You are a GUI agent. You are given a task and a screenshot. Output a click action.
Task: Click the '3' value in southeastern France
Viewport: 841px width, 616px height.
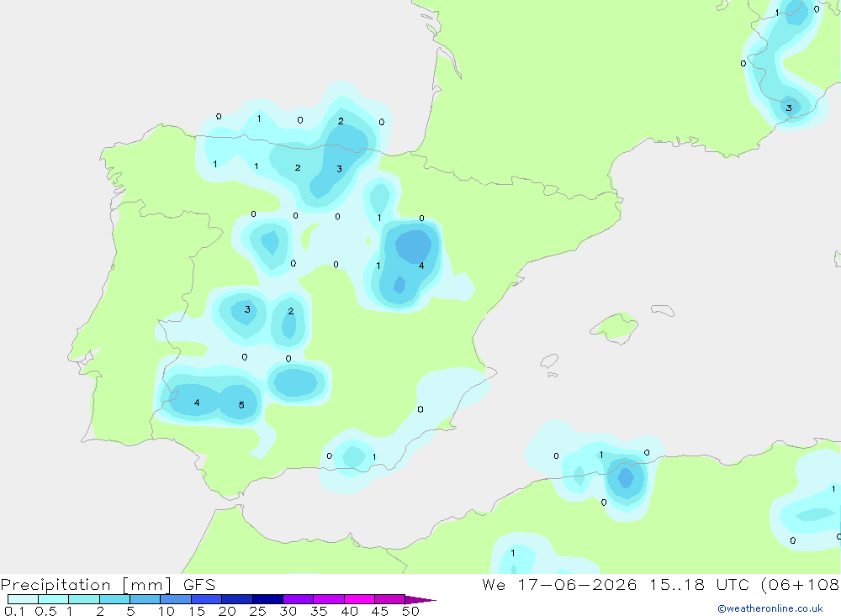[x=789, y=108]
